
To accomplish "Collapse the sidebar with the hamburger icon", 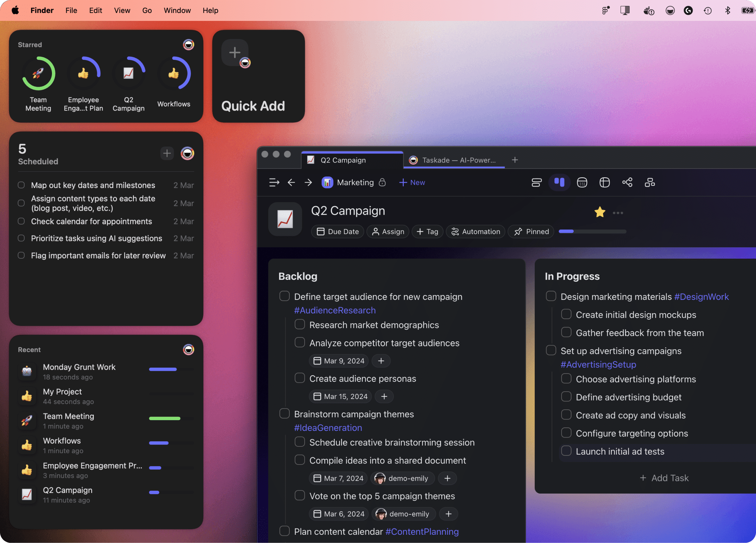I will (x=274, y=182).
